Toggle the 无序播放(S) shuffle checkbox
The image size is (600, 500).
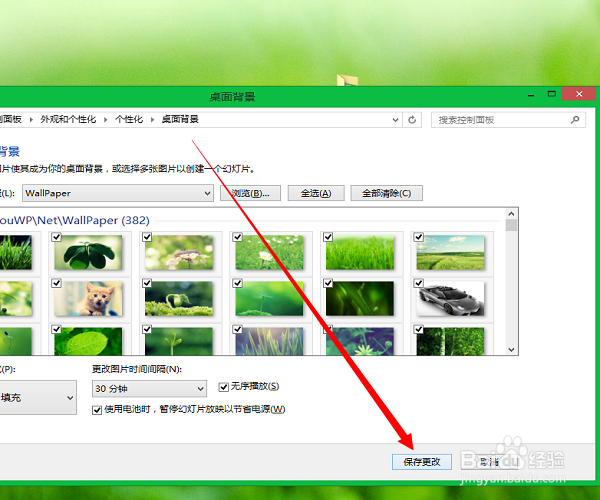223,387
